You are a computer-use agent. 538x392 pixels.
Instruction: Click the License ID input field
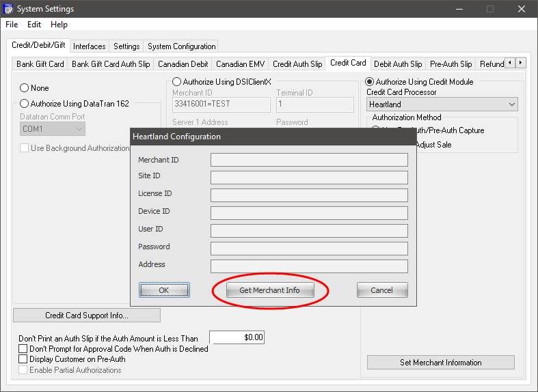[x=309, y=195]
